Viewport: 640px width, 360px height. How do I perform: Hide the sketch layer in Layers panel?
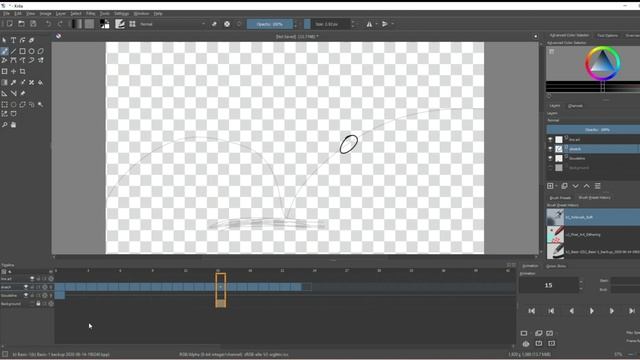(550, 149)
